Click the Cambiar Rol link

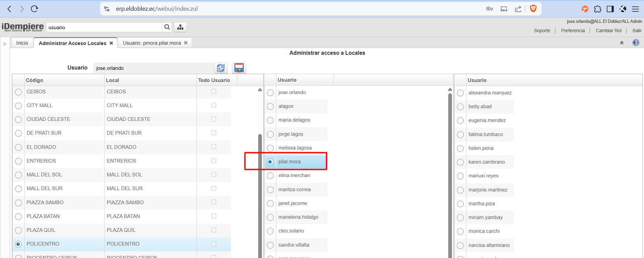coord(608,31)
